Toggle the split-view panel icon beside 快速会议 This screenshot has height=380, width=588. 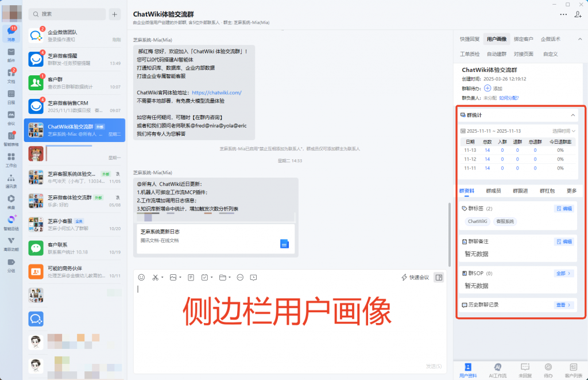click(438, 277)
